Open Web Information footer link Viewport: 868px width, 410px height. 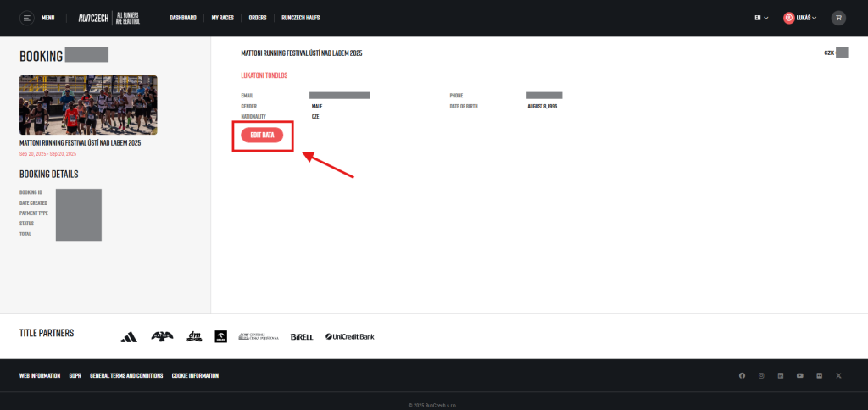pyautogui.click(x=40, y=376)
